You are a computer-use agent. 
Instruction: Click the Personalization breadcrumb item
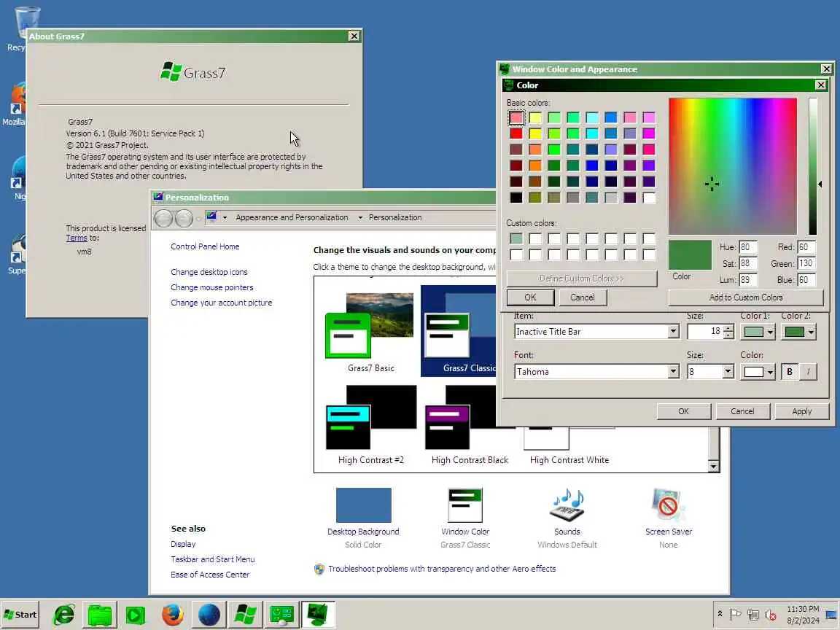pyautogui.click(x=394, y=217)
